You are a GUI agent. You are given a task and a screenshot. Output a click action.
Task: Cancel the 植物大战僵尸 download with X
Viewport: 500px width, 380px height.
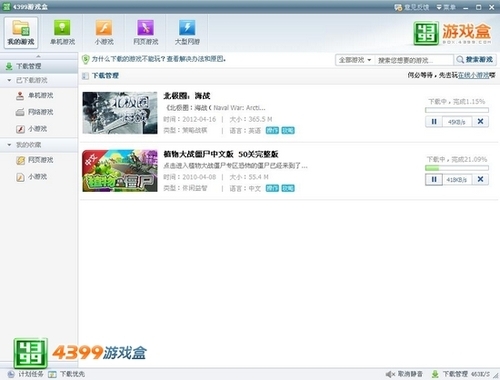(480, 180)
